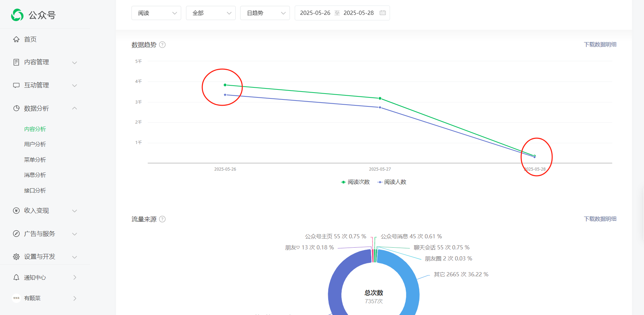Viewport: 644px width, 315px height.
Task: Open the 全部 filter dropdown
Action: point(211,13)
